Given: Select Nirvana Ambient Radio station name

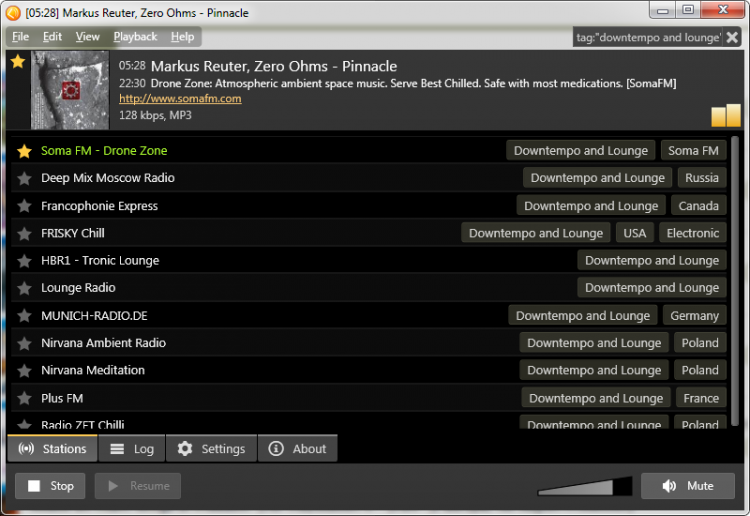Looking at the screenshot, I should click(103, 343).
